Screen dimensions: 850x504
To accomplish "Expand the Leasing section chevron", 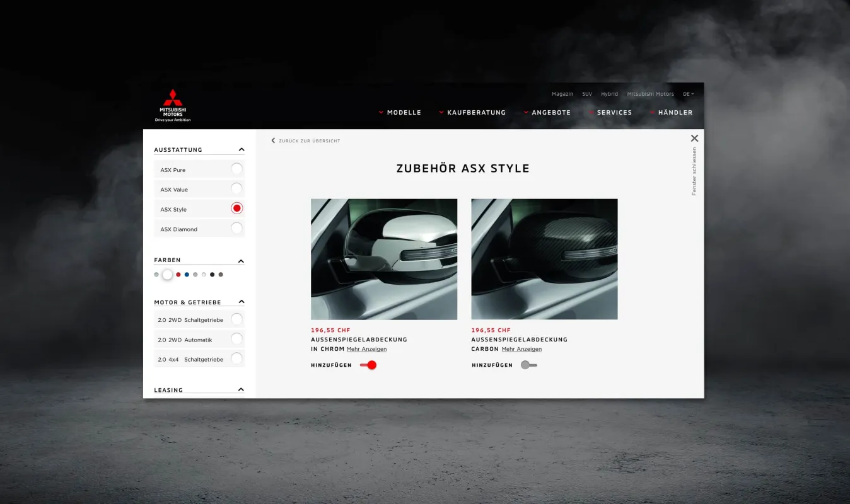I will [241, 389].
